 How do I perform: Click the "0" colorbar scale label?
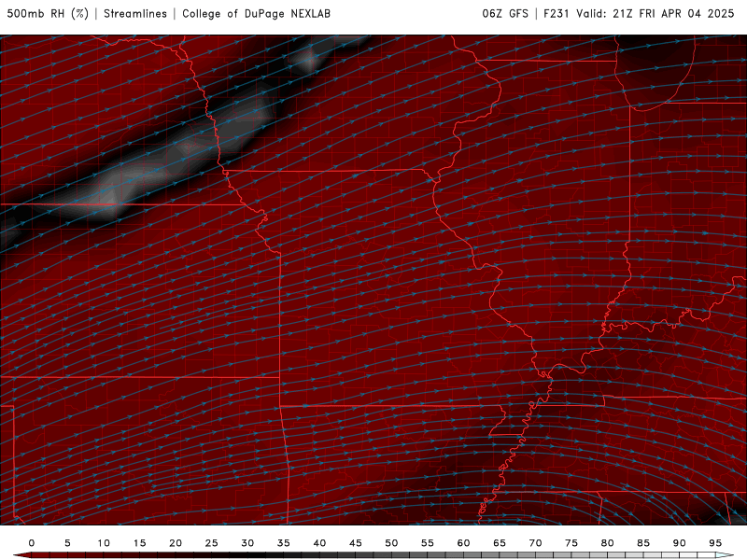(32, 543)
